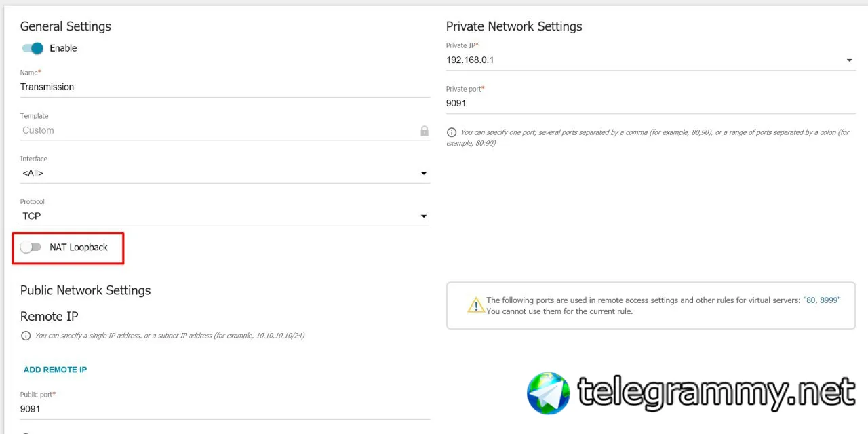Click the locked Template Custom field
This screenshot has width=868, height=434.
pyautogui.click(x=225, y=130)
